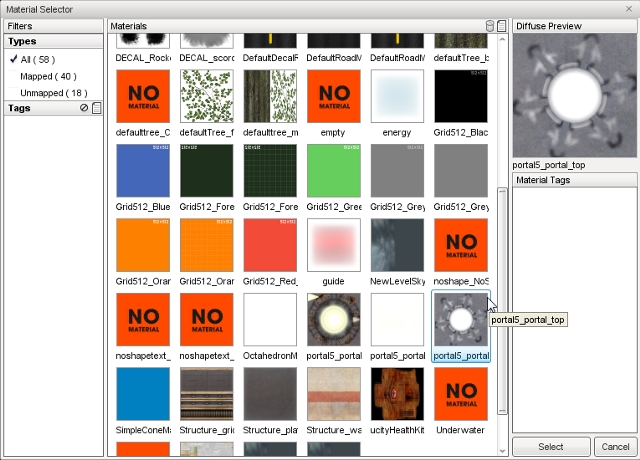The width and height of the screenshot is (640, 460).
Task: Choose the OctahedronMat material thumbnail
Action: point(270,319)
